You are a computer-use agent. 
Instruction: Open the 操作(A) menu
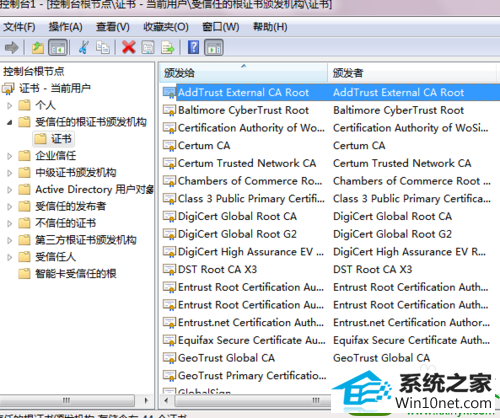[x=66, y=27]
